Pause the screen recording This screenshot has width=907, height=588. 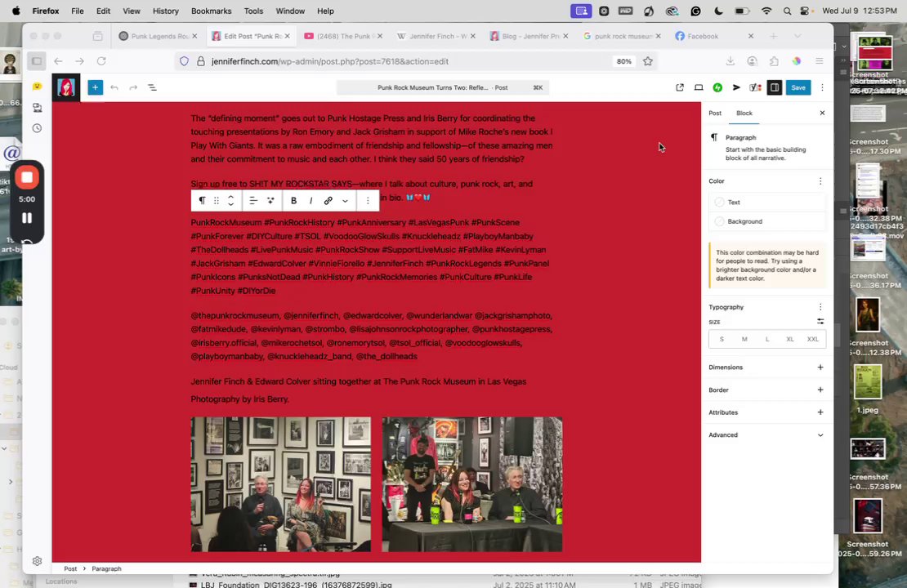pyautogui.click(x=27, y=218)
